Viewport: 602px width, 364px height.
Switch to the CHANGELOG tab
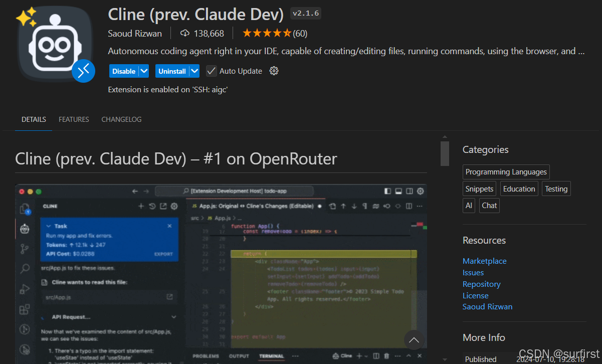pos(121,119)
